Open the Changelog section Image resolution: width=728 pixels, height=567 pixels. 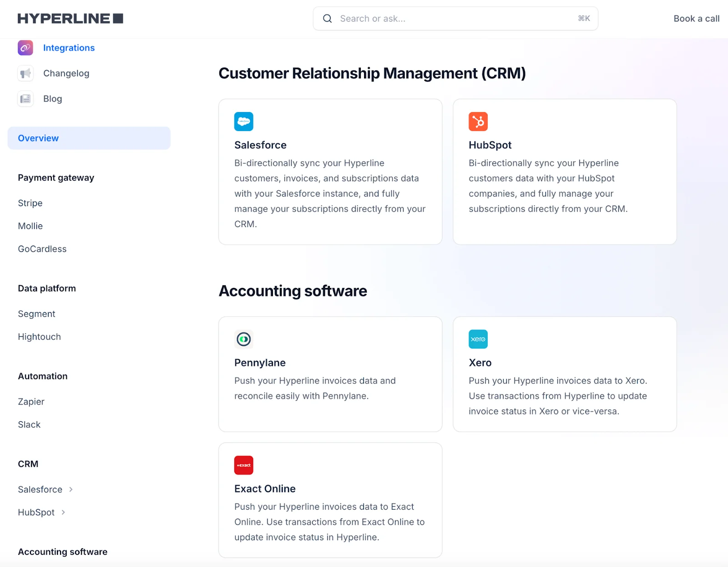(66, 73)
